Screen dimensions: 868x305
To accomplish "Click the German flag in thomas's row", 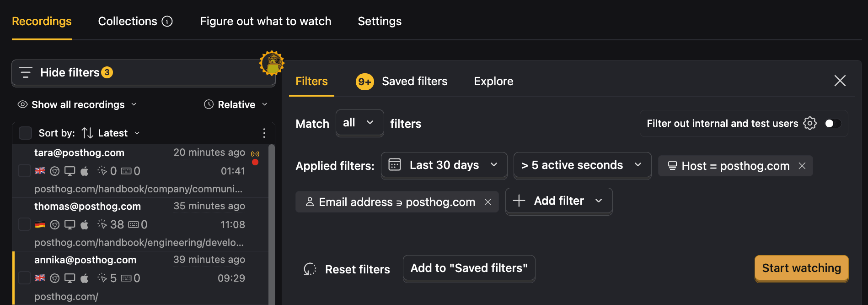I will point(40,224).
